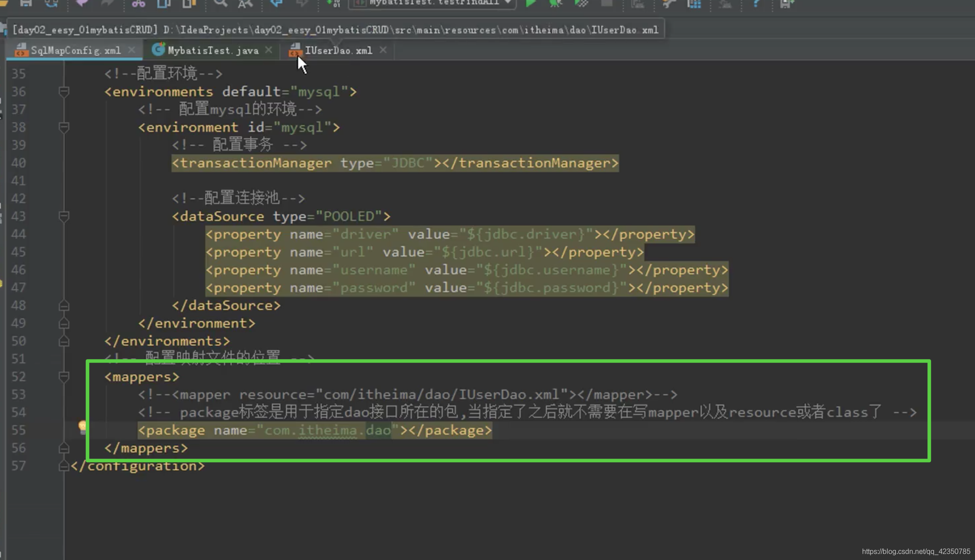Click the Settings wrench icon
The width and height of the screenshot is (975, 560).
669,4
